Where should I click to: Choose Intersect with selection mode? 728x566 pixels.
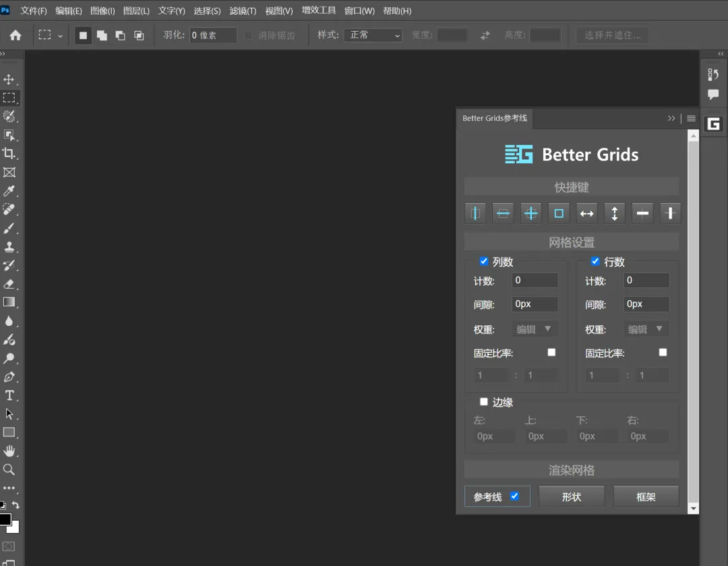[x=139, y=35]
